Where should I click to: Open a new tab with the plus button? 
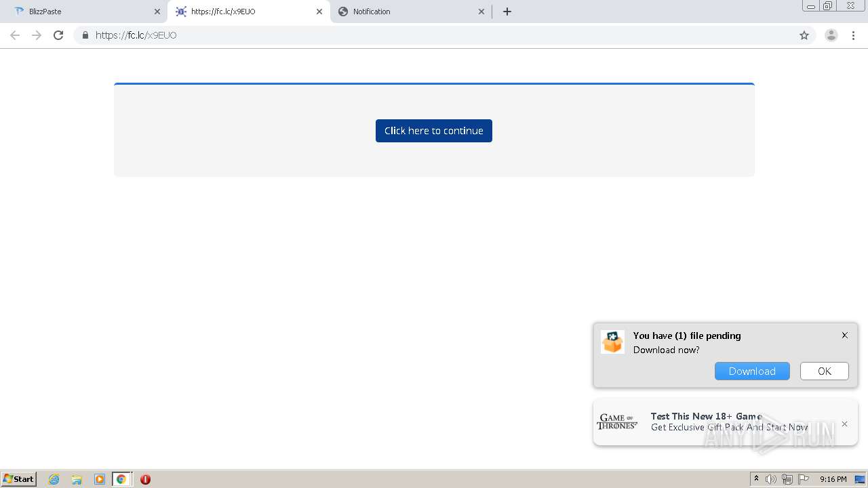[x=507, y=12]
